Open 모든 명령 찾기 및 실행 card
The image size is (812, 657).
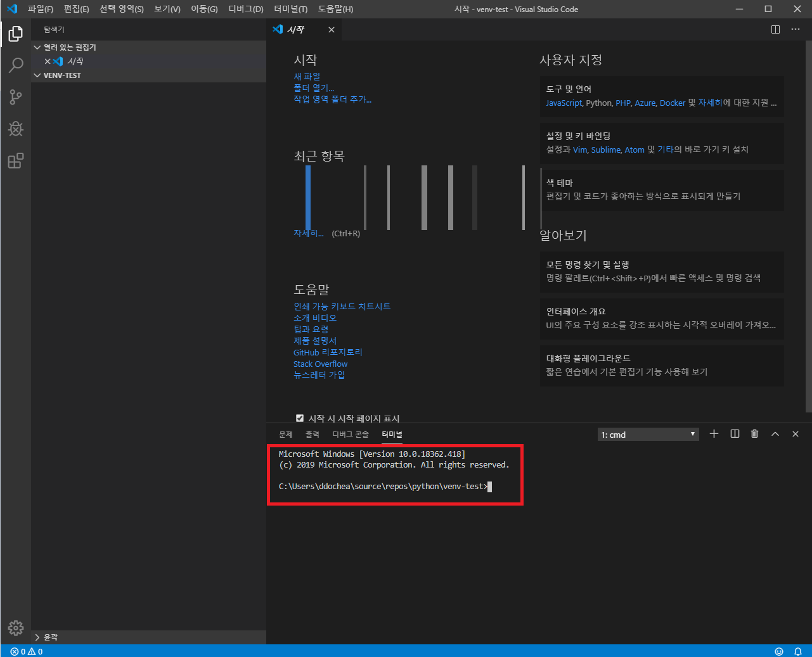point(662,272)
